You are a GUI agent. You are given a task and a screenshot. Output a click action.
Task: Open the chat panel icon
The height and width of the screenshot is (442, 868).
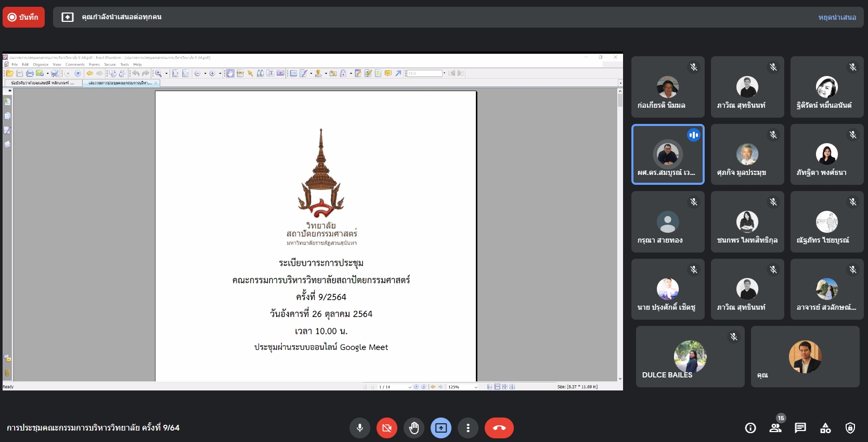[800, 428]
